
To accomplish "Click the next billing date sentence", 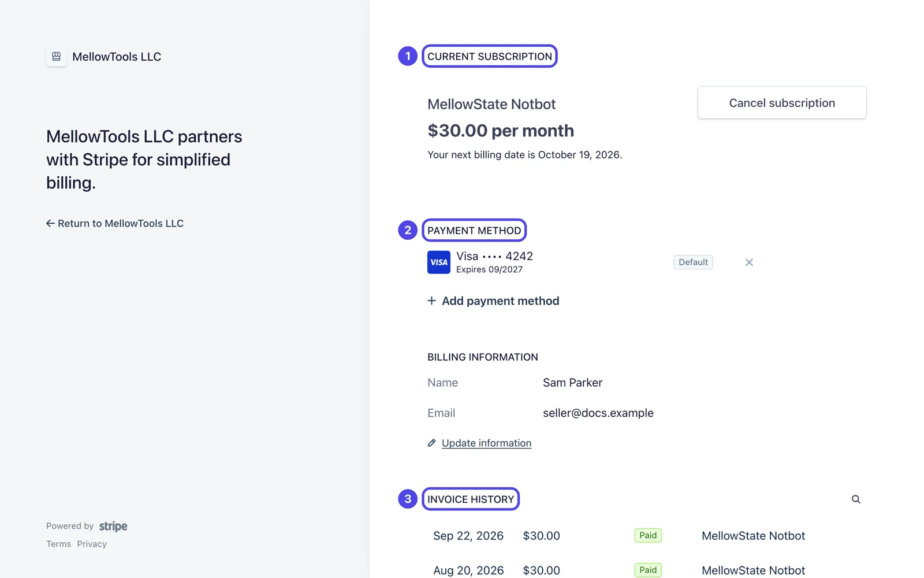I will point(524,155).
